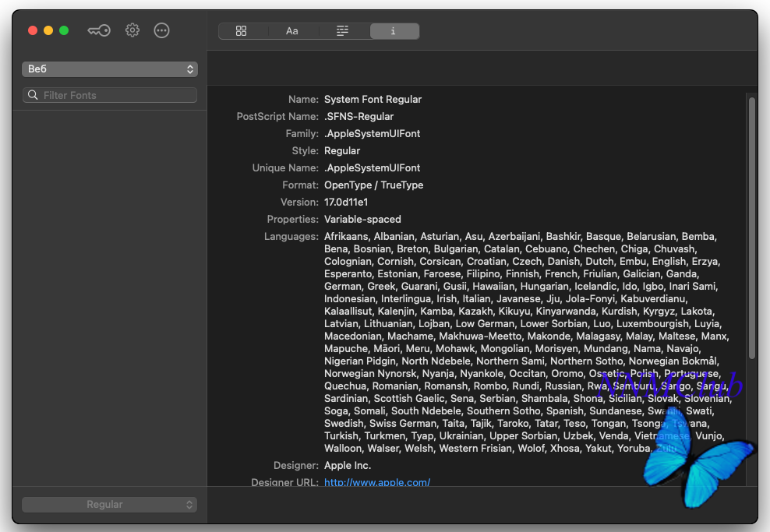This screenshot has height=532, width=770.
Task: Click the vertical scrollbar in info pane
Action: click(x=751, y=228)
